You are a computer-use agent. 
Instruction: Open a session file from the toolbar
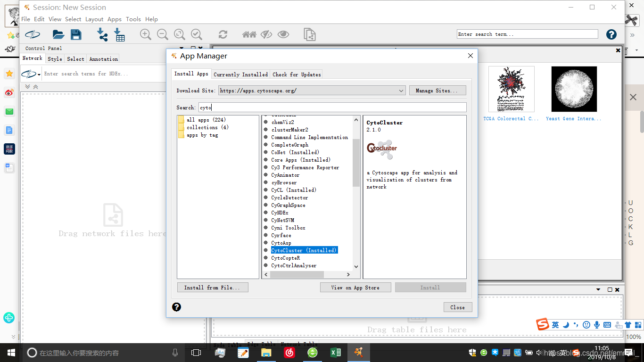58,34
